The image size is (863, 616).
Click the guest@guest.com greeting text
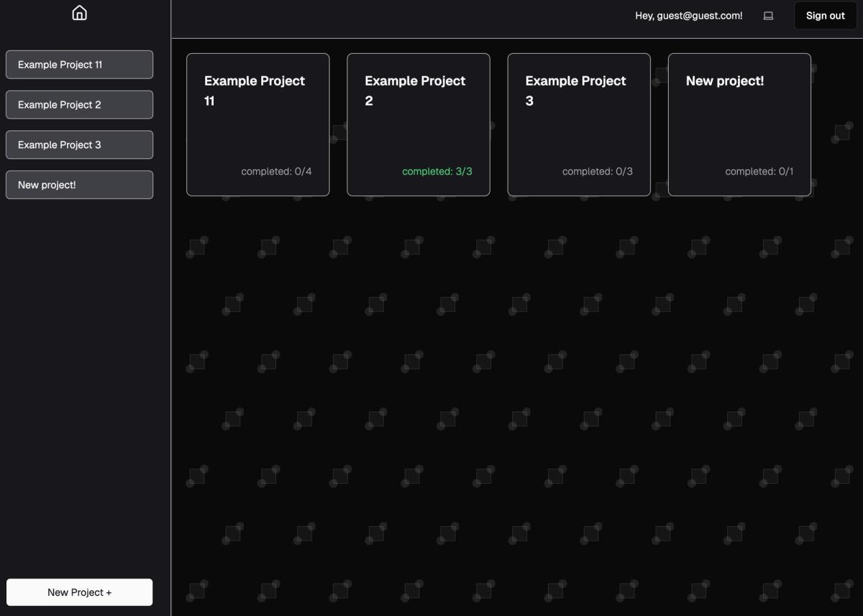point(689,16)
